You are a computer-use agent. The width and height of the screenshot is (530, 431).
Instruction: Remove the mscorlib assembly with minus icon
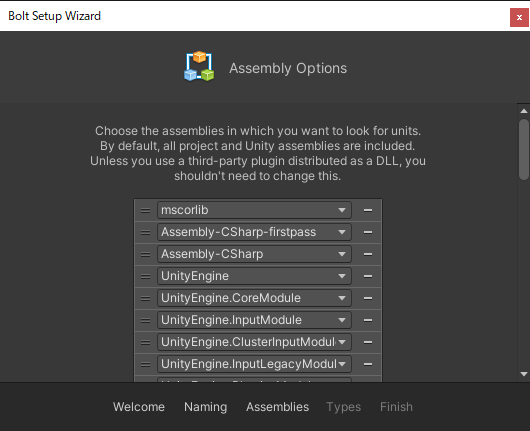368,210
